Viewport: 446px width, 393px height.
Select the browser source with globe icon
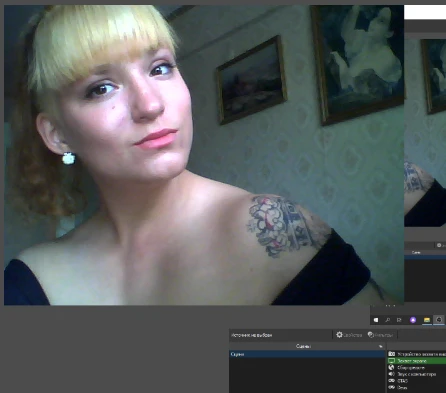click(x=417, y=367)
